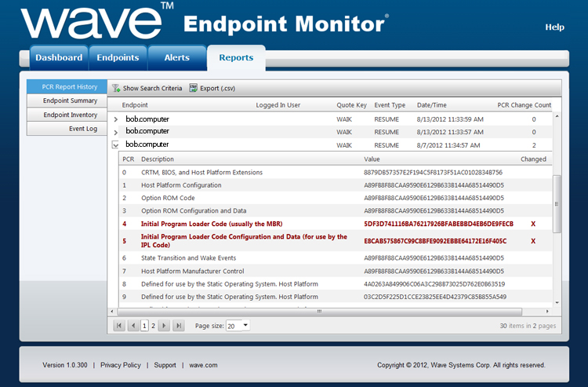This screenshot has width=588, height=387.
Task: Go to previous page arrow
Action: (x=133, y=326)
